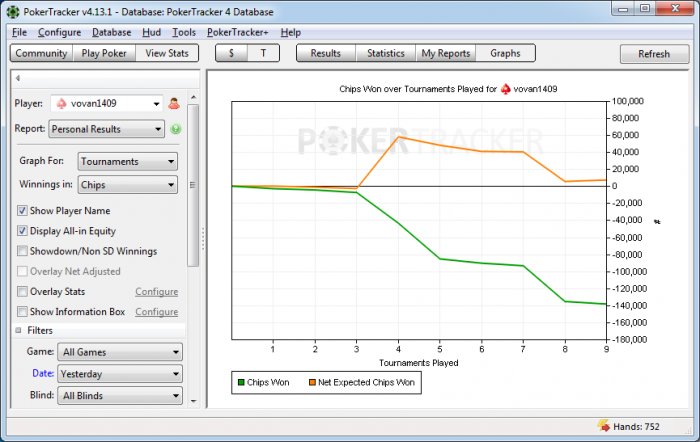The image size is (700, 442).
Task: Click the orange Net Expected Chips Won swatch
Action: (312, 382)
